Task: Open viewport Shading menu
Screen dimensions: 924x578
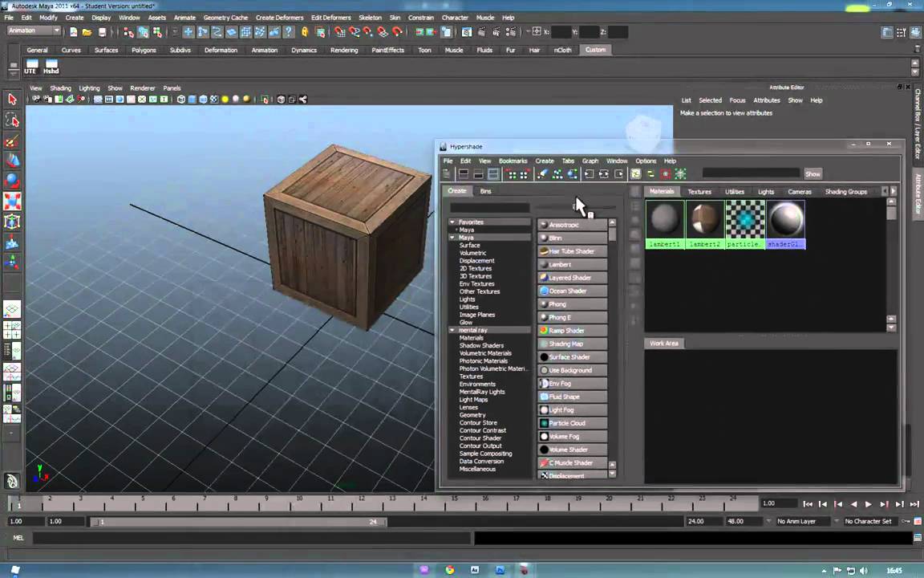Action: 60,88
